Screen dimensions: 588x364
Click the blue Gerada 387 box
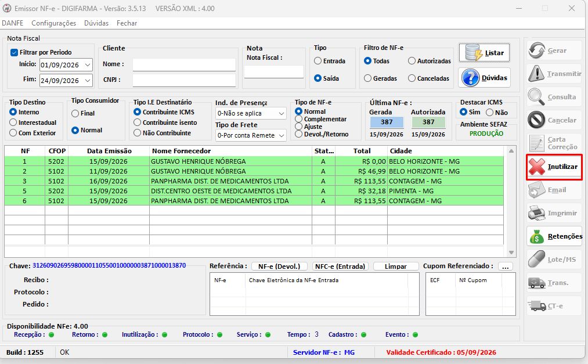(387, 122)
